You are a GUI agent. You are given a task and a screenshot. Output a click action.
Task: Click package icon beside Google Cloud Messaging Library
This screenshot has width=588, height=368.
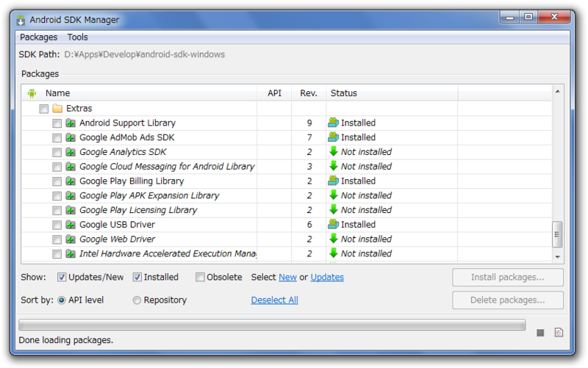[71, 167]
